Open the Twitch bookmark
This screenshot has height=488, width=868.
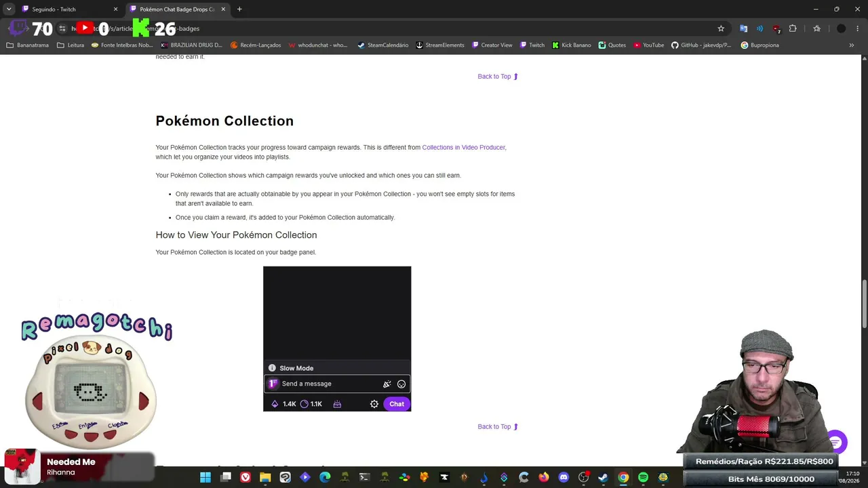pyautogui.click(x=532, y=45)
